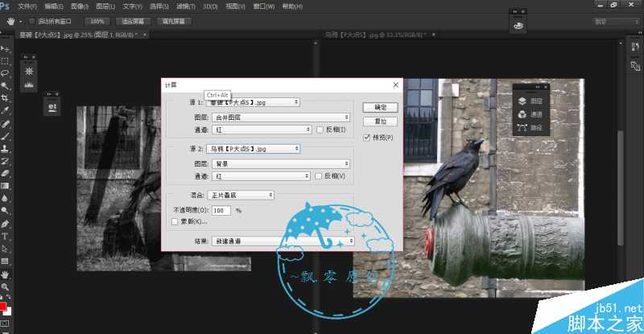
Task: Open source 2 channel dropdown 红
Action: (x=261, y=175)
